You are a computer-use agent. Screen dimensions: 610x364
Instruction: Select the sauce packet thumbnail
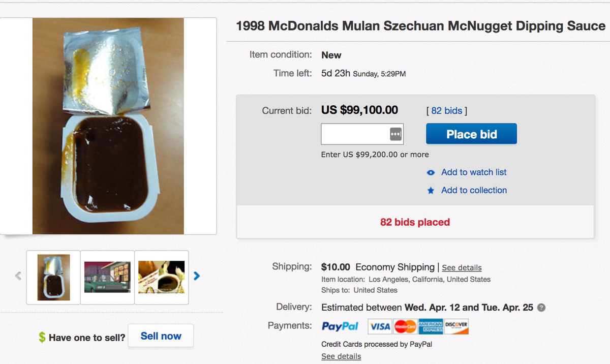coord(53,278)
